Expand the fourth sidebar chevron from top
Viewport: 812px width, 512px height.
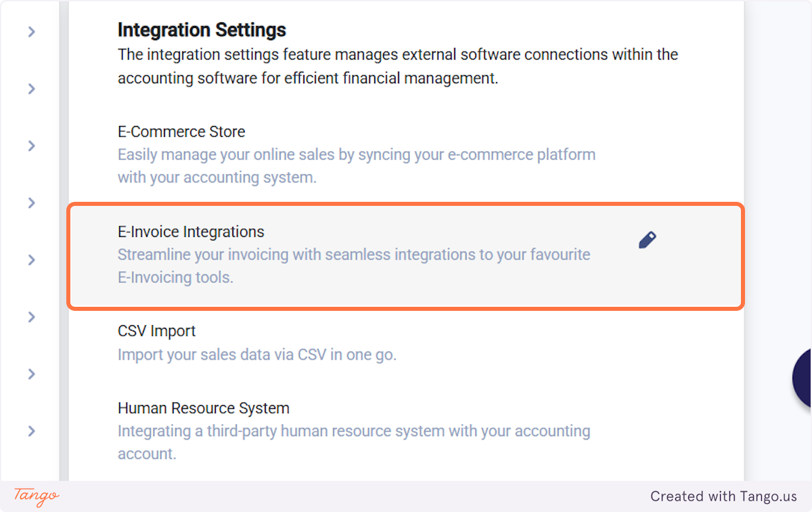(31, 202)
